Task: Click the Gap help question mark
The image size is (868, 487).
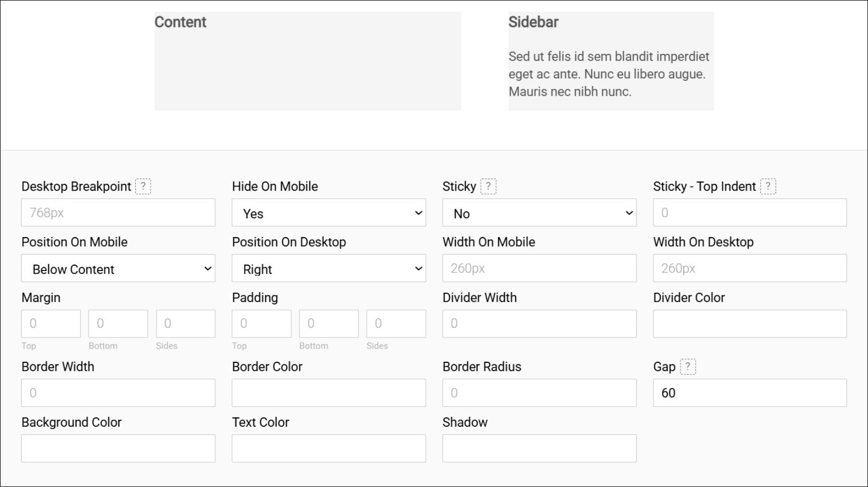Action: click(x=687, y=367)
